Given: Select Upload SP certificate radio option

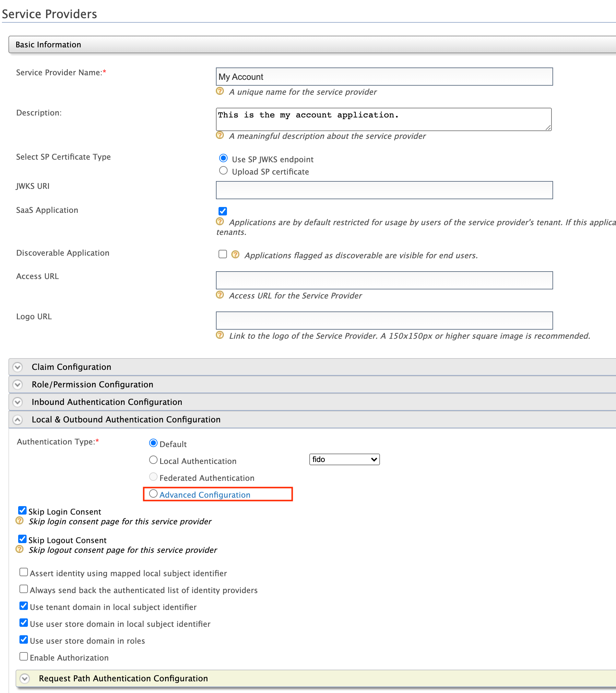Looking at the screenshot, I should coord(223,171).
